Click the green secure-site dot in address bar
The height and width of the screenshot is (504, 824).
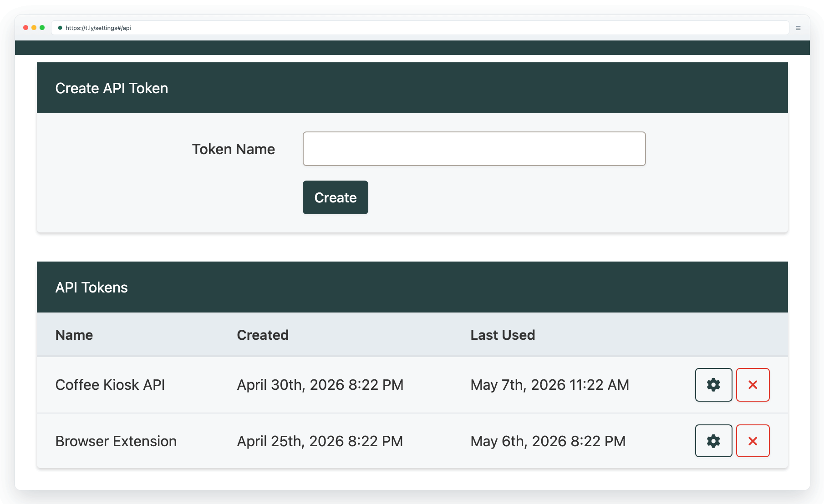tap(60, 28)
